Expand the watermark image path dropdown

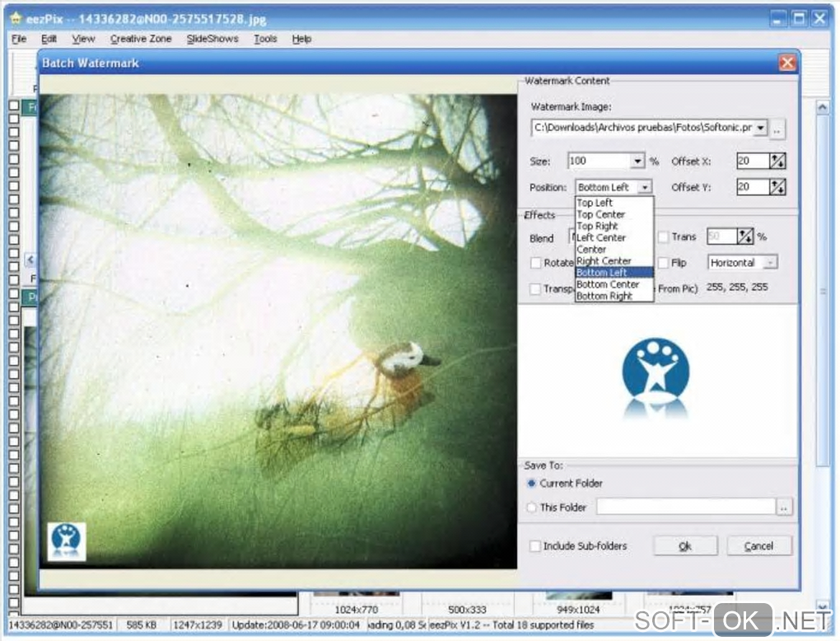[760, 128]
